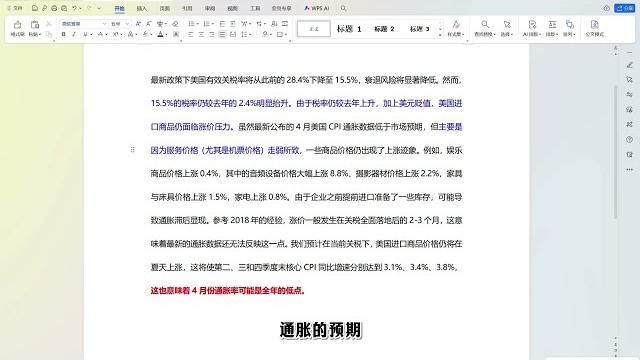
Task: Open the 文件 (File) menu
Action: [x=15, y=8]
